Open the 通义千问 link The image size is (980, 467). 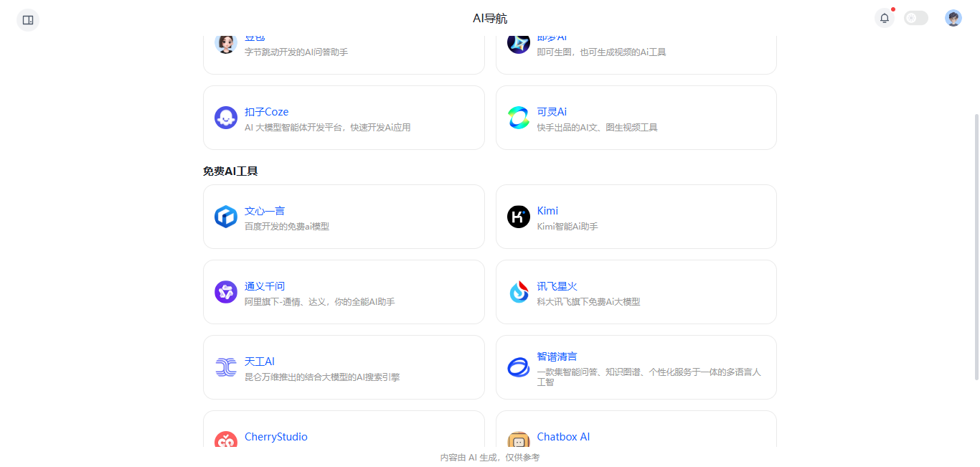[265, 286]
